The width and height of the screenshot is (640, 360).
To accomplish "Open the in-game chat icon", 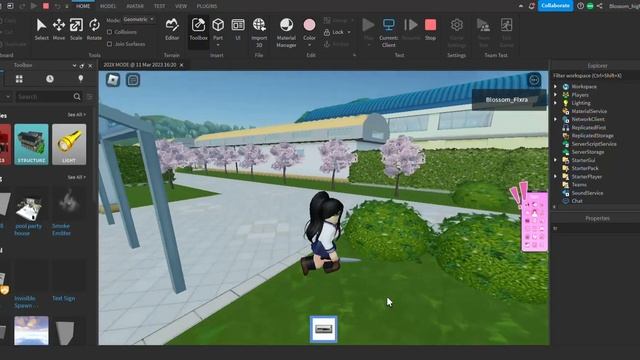I will (133, 80).
